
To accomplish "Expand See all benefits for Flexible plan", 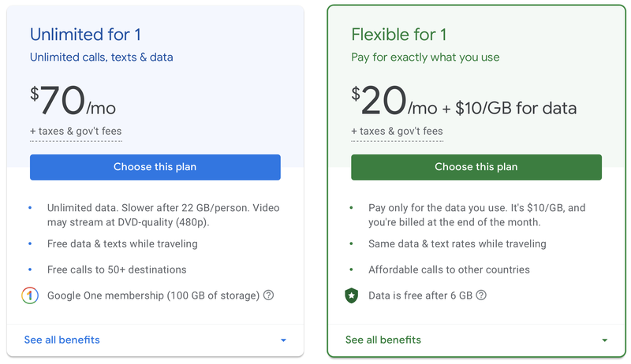I will (383, 340).
